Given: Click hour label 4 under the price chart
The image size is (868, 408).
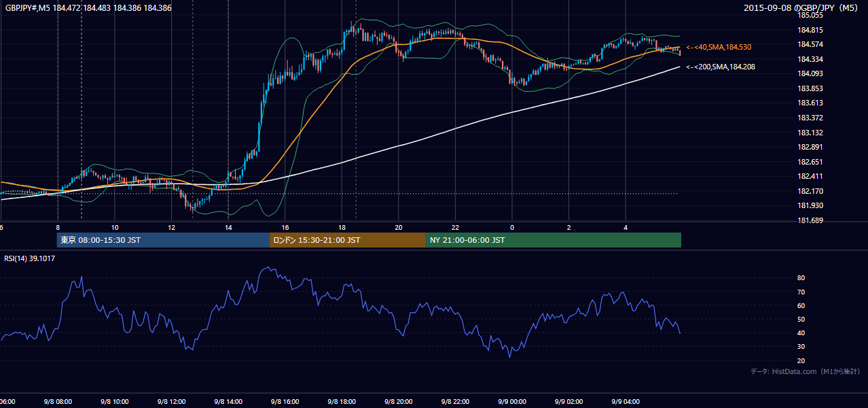Looking at the screenshot, I should [x=626, y=227].
